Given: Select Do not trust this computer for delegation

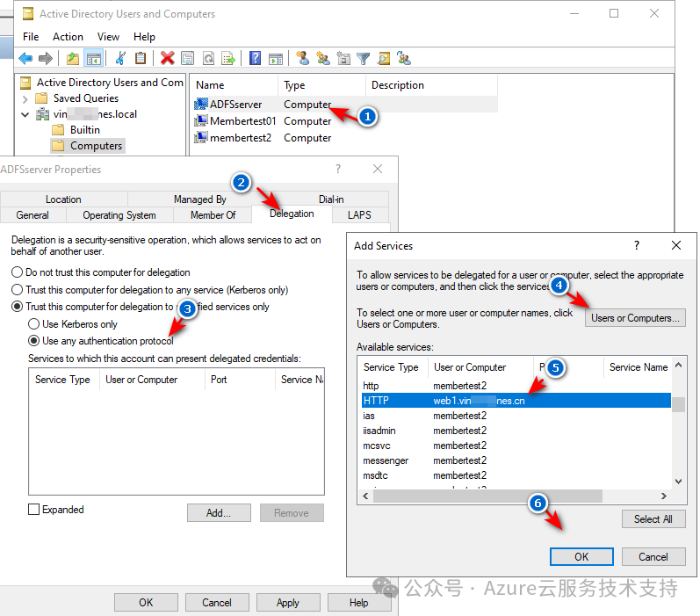Looking at the screenshot, I should [x=17, y=272].
